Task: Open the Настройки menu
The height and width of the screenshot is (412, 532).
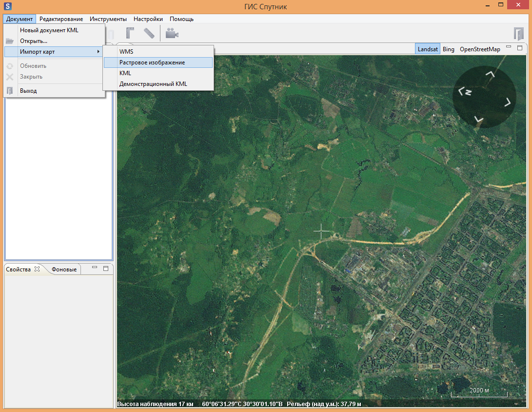Action: pyautogui.click(x=148, y=19)
